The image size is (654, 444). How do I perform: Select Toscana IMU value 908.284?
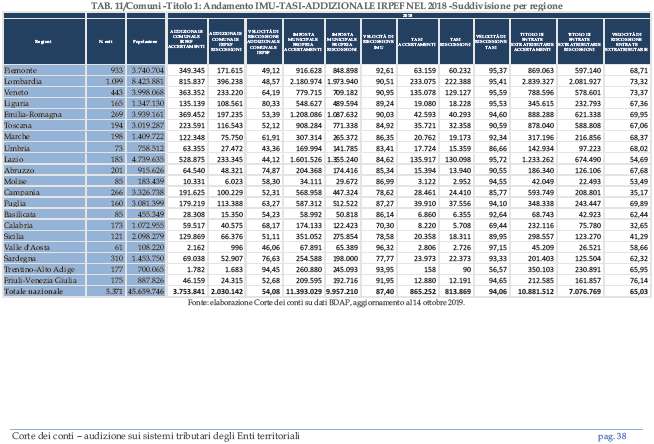click(x=309, y=125)
